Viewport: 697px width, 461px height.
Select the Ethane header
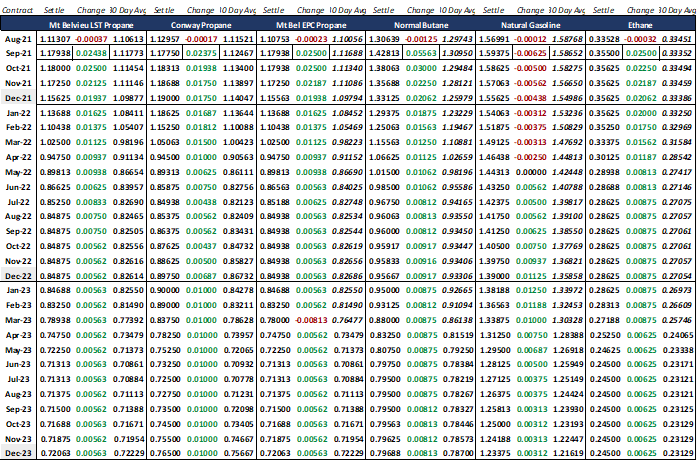641,25
